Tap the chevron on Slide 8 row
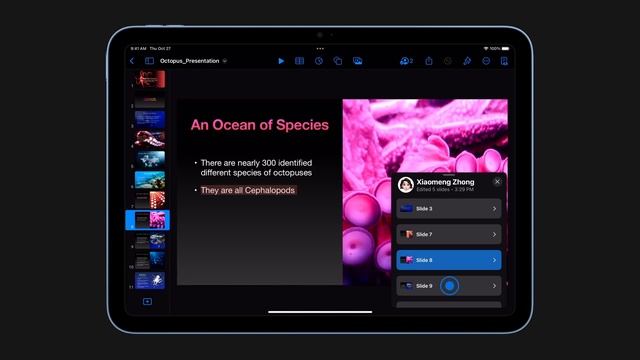 pyautogui.click(x=494, y=260)
